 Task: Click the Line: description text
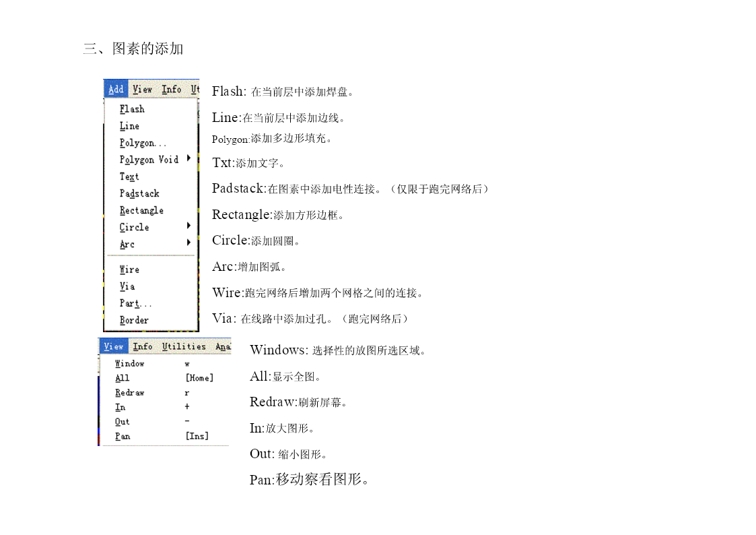tap(278, 118)
